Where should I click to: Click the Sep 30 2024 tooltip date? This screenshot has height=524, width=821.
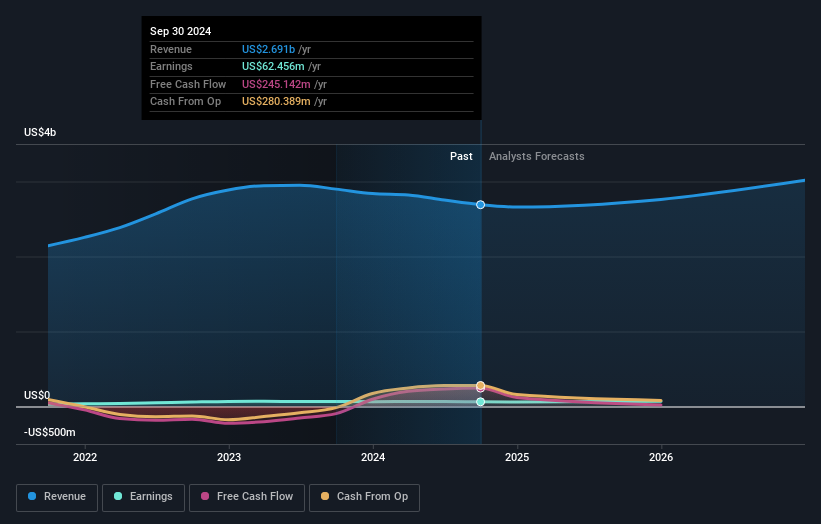pyautogui.click(x=181, y=31)
